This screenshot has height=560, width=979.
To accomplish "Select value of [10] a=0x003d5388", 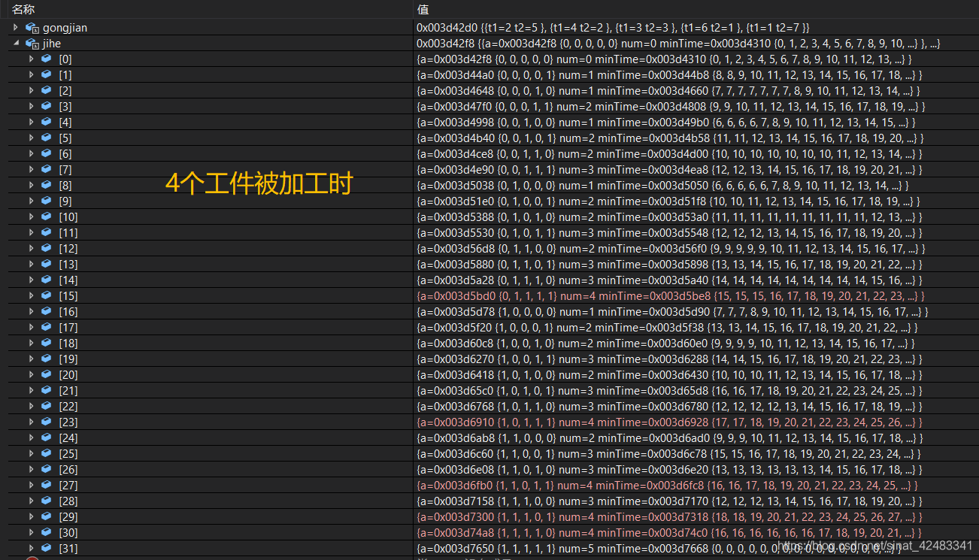I will 670,216.
